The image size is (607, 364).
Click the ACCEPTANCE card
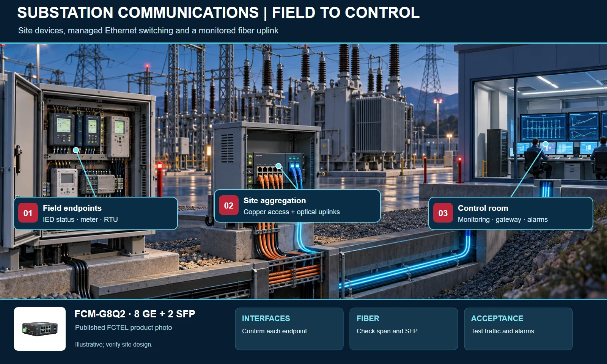(x=518, y=329)
